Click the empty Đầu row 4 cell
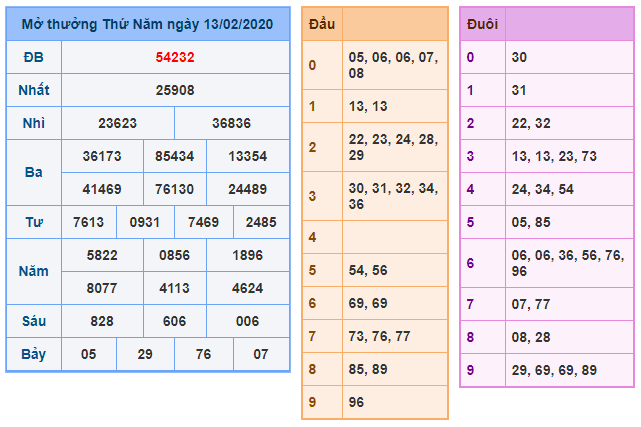This screenshot has height=427, width=641. 394,237
